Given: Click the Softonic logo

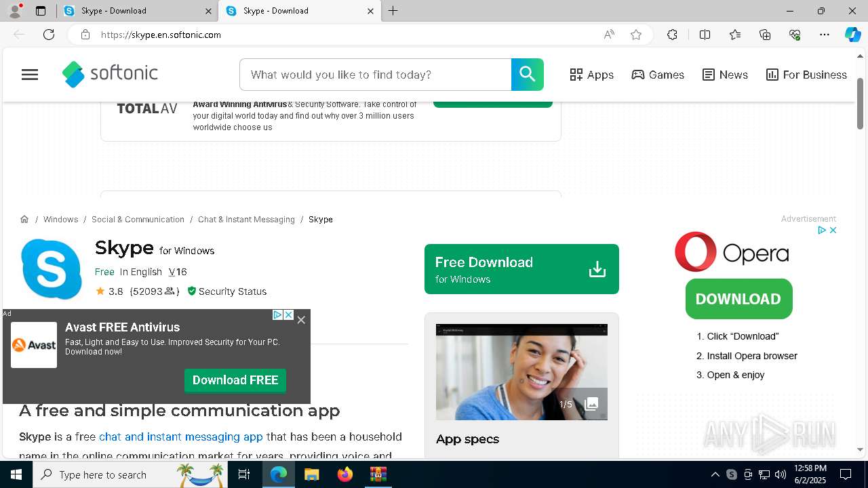Looking at the screenshot, I should [110, 75].
